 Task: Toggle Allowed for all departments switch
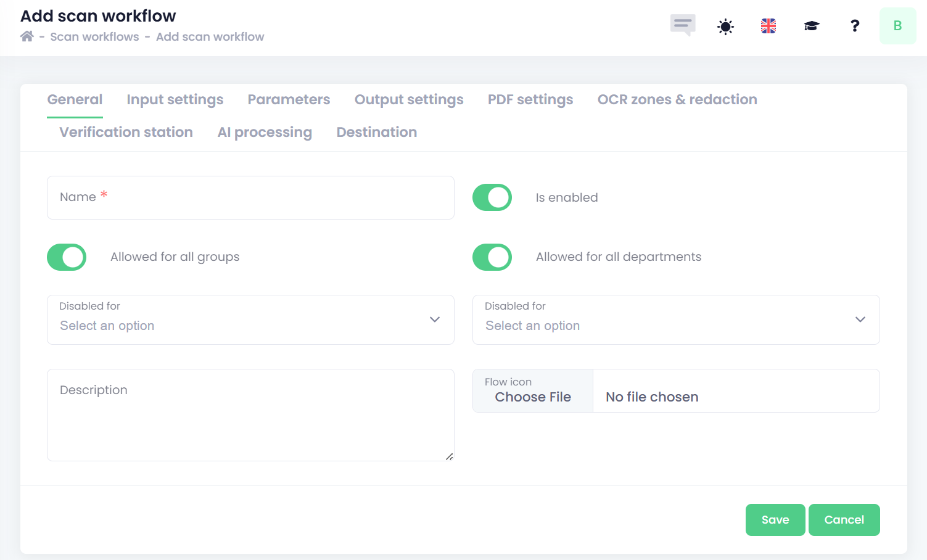(x=492, y=257)
